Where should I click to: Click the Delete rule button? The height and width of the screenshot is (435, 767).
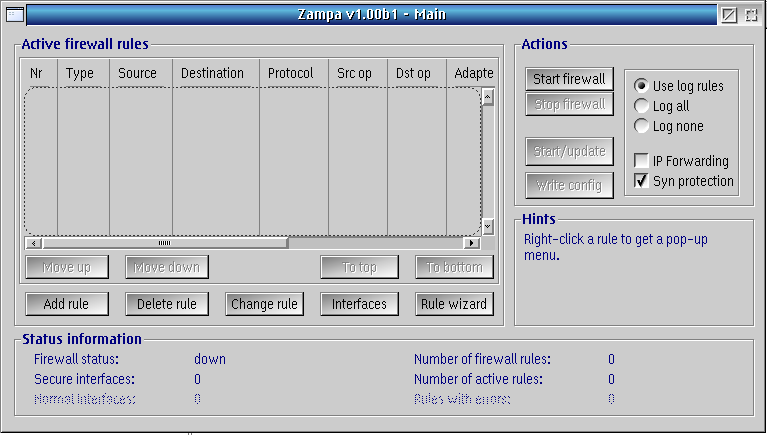pyautogui.click(x=166, y=304)
